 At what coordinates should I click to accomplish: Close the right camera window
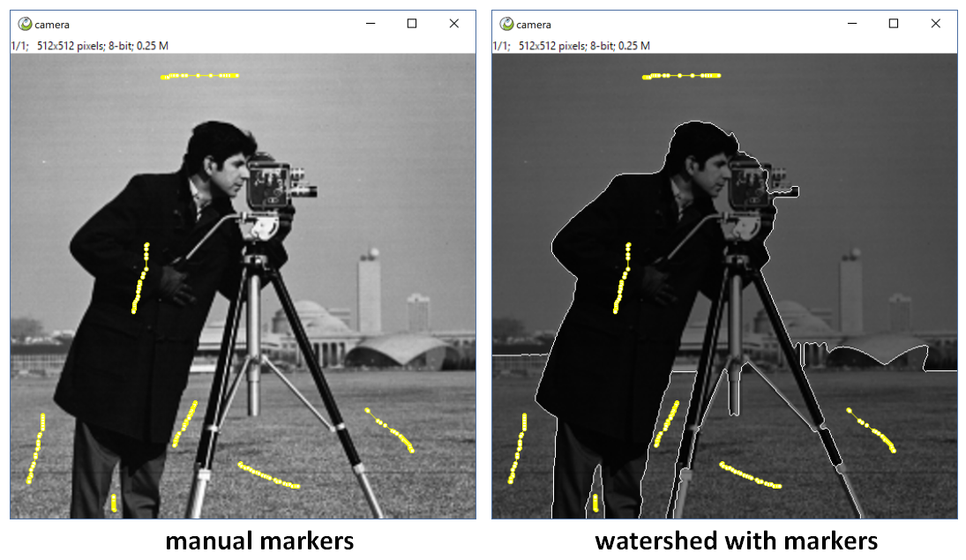(x=935, y=24)
